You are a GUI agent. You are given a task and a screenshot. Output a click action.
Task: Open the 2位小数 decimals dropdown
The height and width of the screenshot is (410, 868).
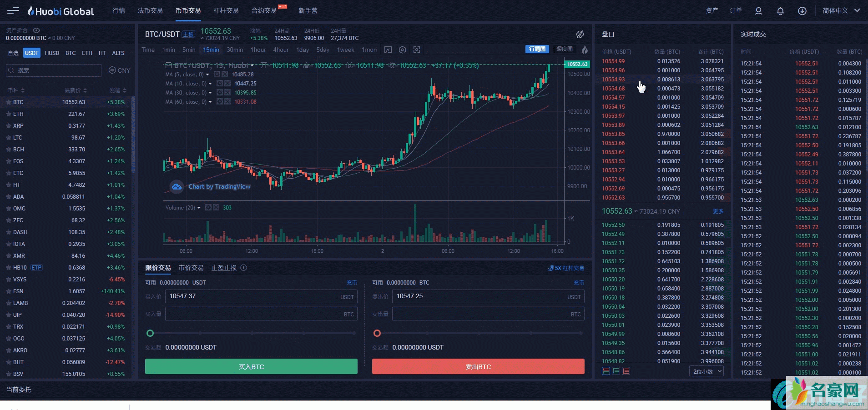point(707,371)
